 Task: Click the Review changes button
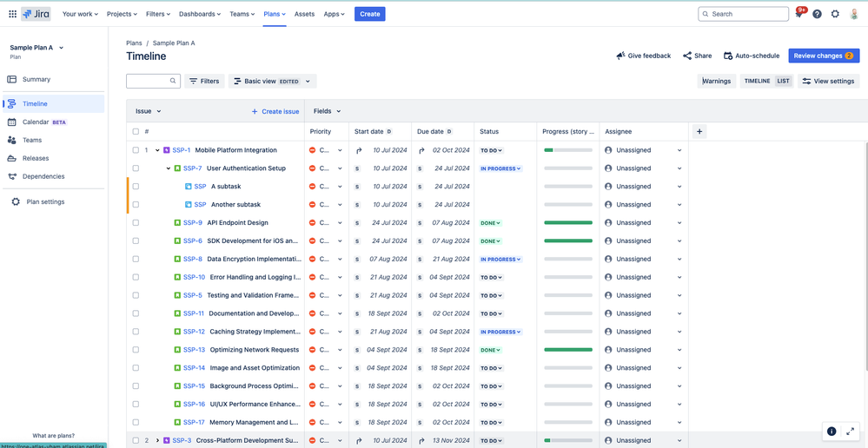[x=824, y=56]
